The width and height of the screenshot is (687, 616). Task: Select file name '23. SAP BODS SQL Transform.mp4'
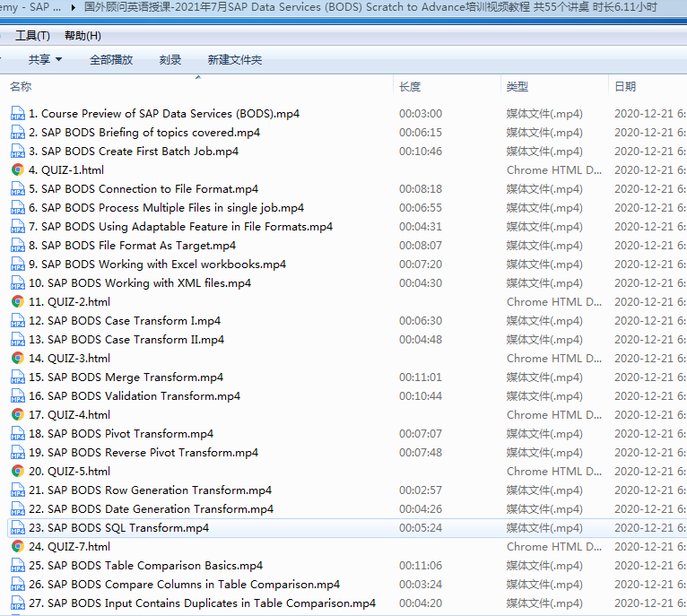click(118, 528)
